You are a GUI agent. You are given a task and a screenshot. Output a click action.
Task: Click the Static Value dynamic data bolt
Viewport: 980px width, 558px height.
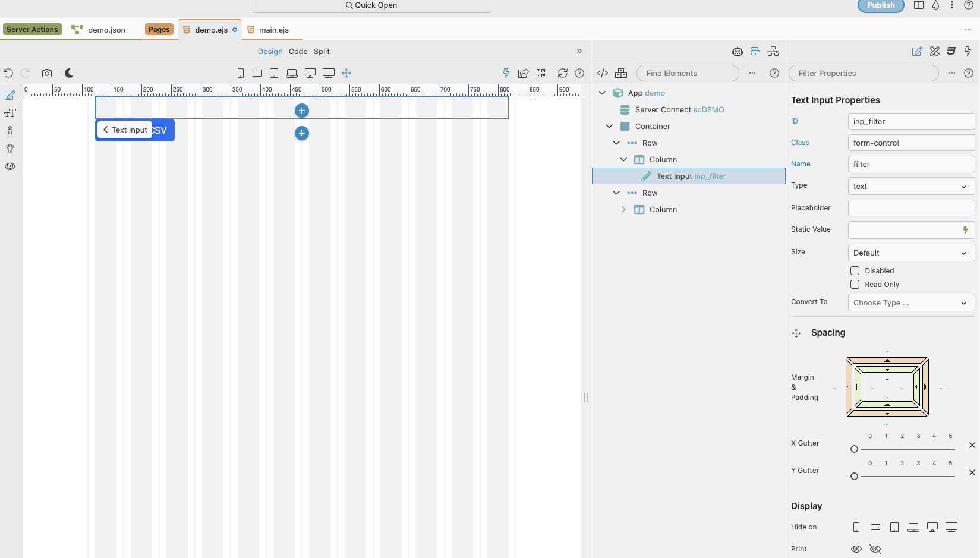tap(965, 230)
